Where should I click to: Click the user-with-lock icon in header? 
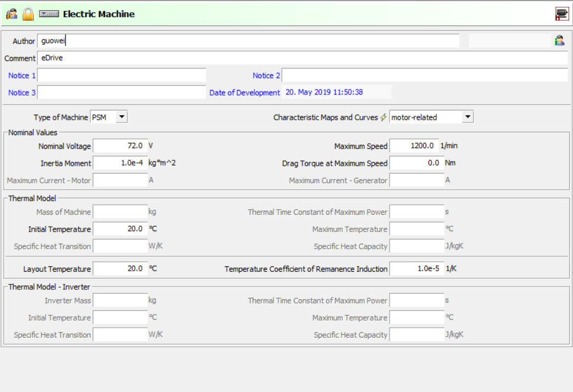pos(12,14)
